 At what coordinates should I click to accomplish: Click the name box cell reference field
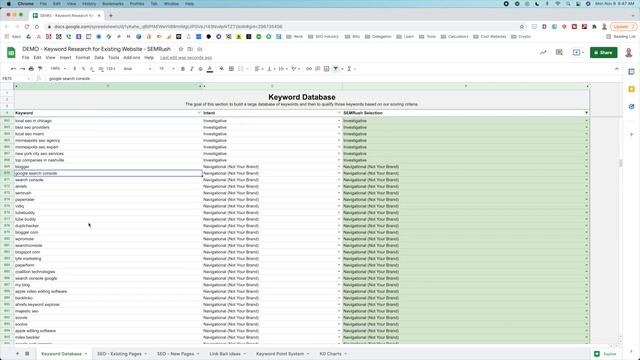click(16, 78)
